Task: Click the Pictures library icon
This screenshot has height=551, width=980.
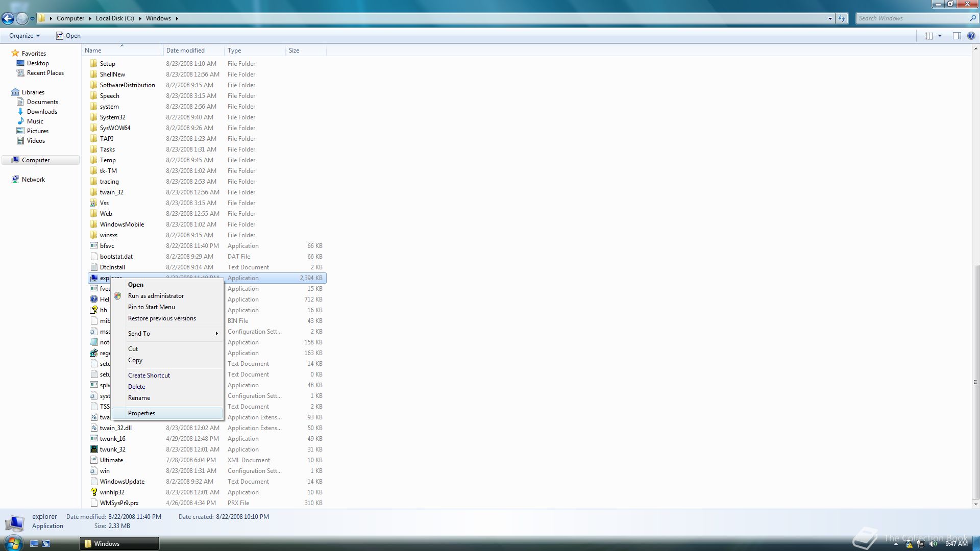Action: coord(20,131)
